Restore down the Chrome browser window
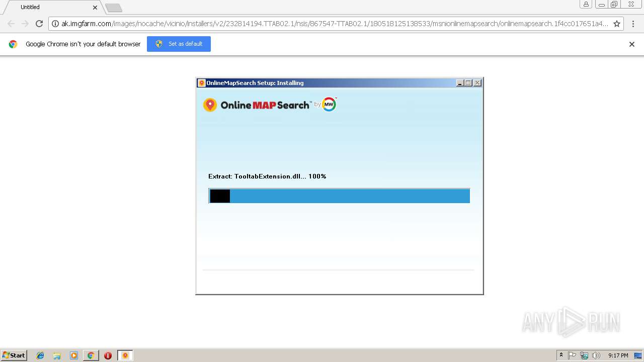 click(x=614, y=5)
